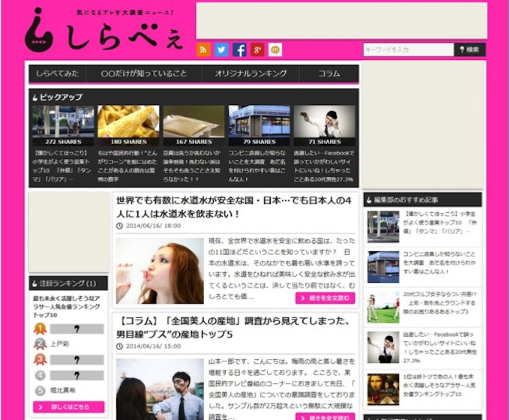Focus the キーワードを入力 search field
510x420 pixels.
[408, 49]
